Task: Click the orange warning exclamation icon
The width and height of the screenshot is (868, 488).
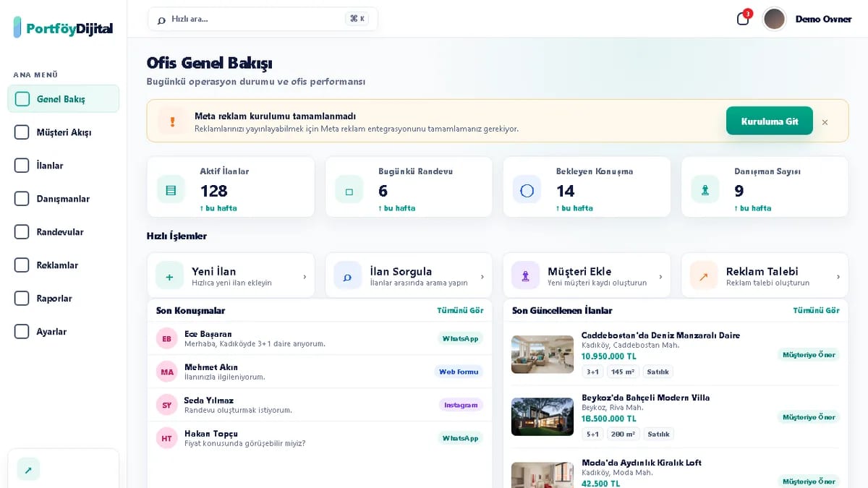Action: [x=172, y=121]
